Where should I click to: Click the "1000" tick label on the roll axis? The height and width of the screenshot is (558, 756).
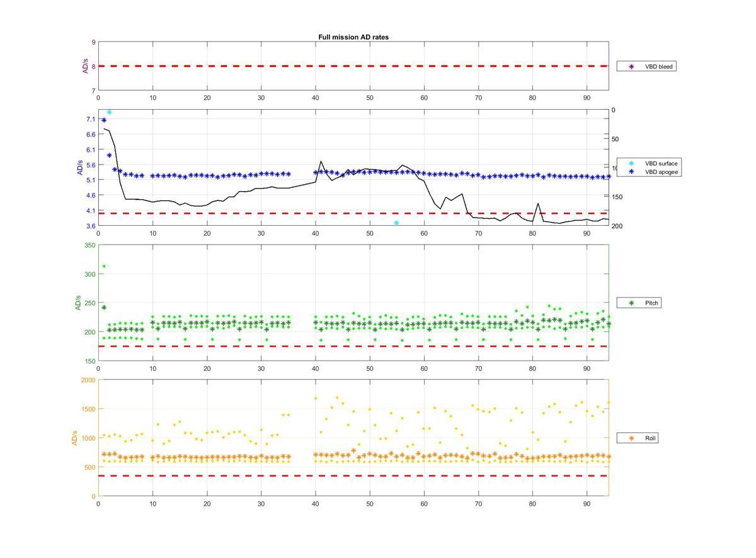[88, 438]
